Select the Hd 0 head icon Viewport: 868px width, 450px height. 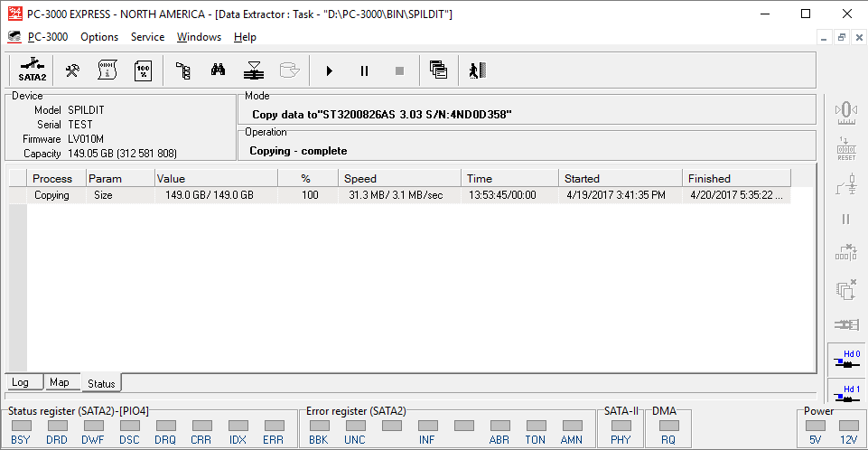(846, 360)
